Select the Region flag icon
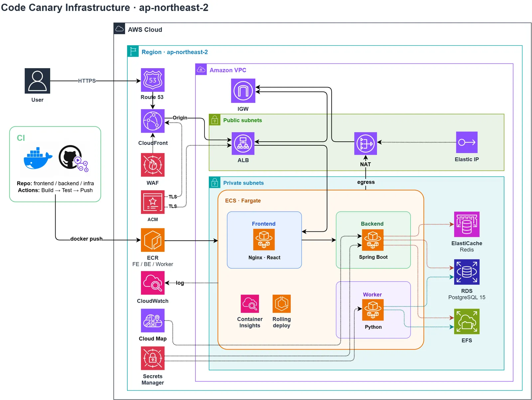The width and height of the screenshot is (532, 400). coord(133,51)
